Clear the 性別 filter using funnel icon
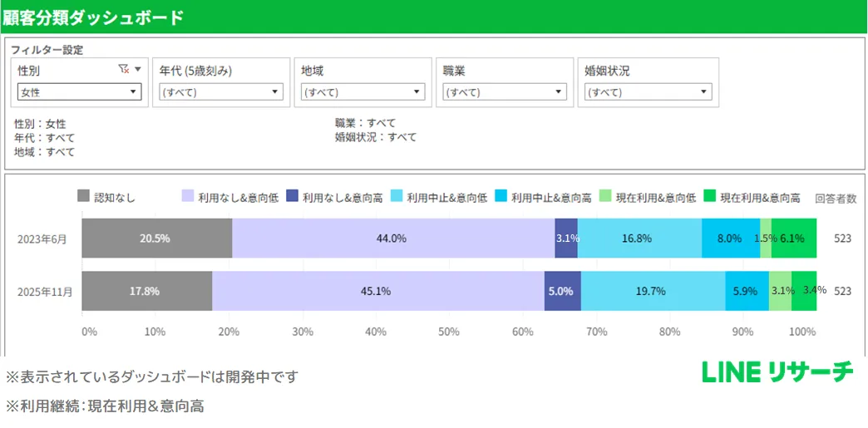 [x=124, y=70]
